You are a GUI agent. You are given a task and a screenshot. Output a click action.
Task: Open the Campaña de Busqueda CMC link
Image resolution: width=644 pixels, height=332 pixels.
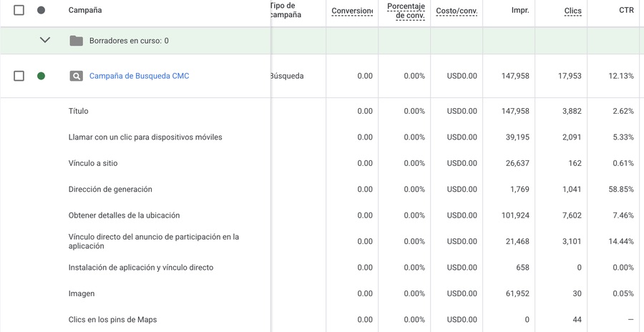point(140,76)
